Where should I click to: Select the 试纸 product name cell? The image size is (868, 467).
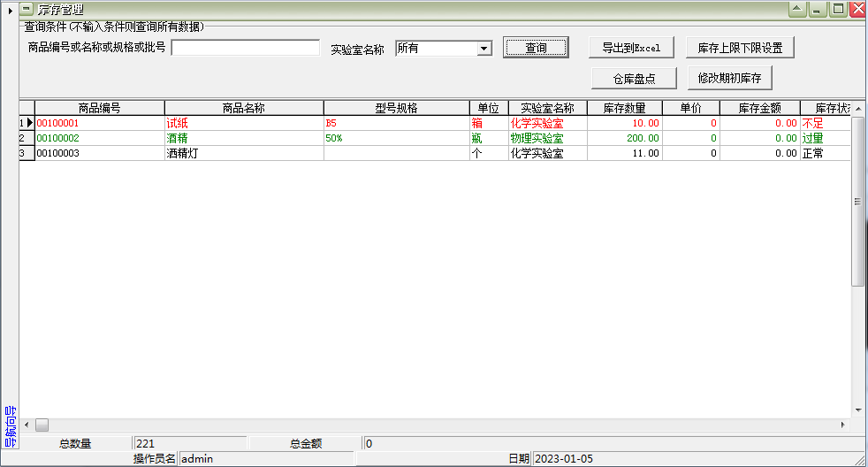tap(244, 123)
